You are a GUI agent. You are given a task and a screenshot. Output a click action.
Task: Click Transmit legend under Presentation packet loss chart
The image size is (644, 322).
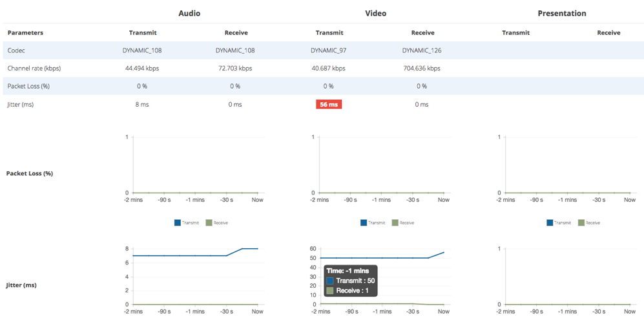pyautogui.click(x=559, y=222)
